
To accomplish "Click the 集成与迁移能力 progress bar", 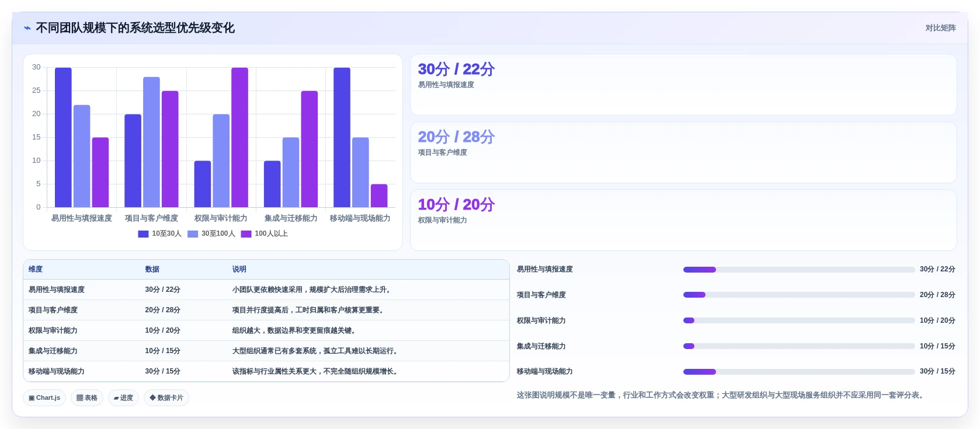I will pos(799,346).
